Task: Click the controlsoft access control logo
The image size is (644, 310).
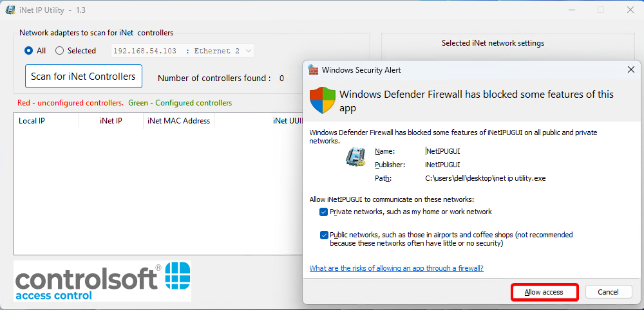Action: (x=102, y=281)
